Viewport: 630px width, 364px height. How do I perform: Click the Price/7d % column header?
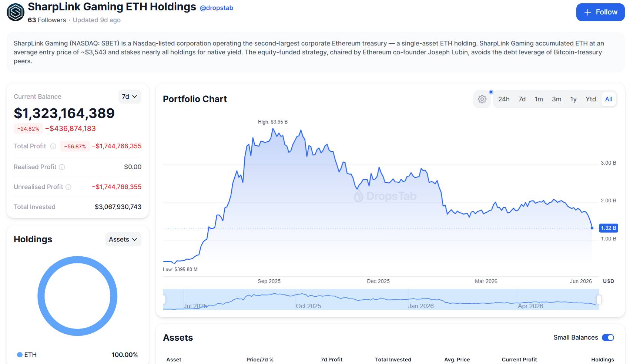tap(260, 360)
